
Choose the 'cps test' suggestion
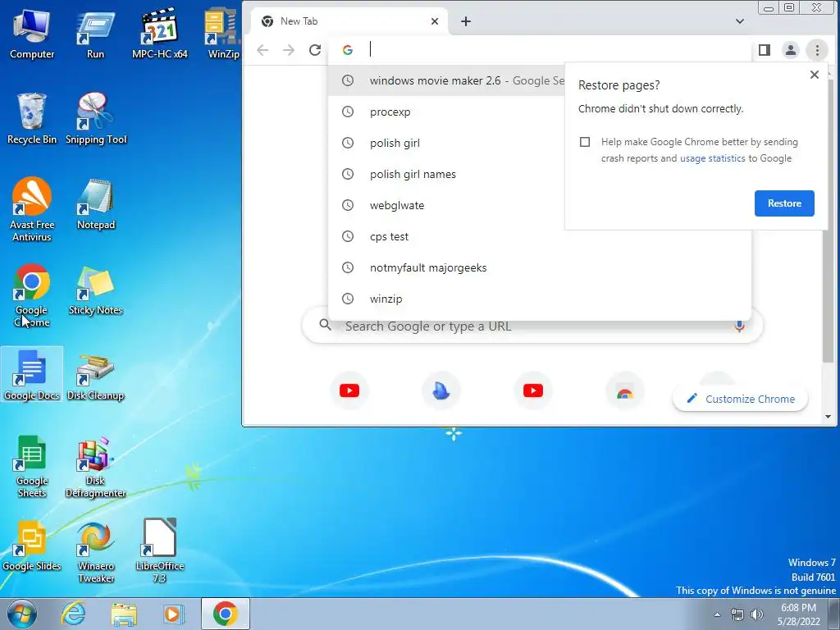click(x=540, y=236)
